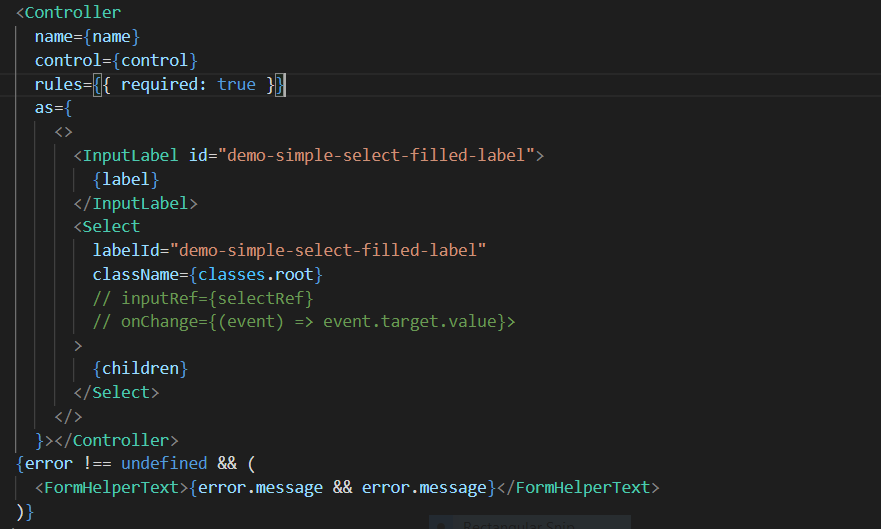Click the word 'required' in rules
Viewport: 881px width, 529px height.
(160, 84)
